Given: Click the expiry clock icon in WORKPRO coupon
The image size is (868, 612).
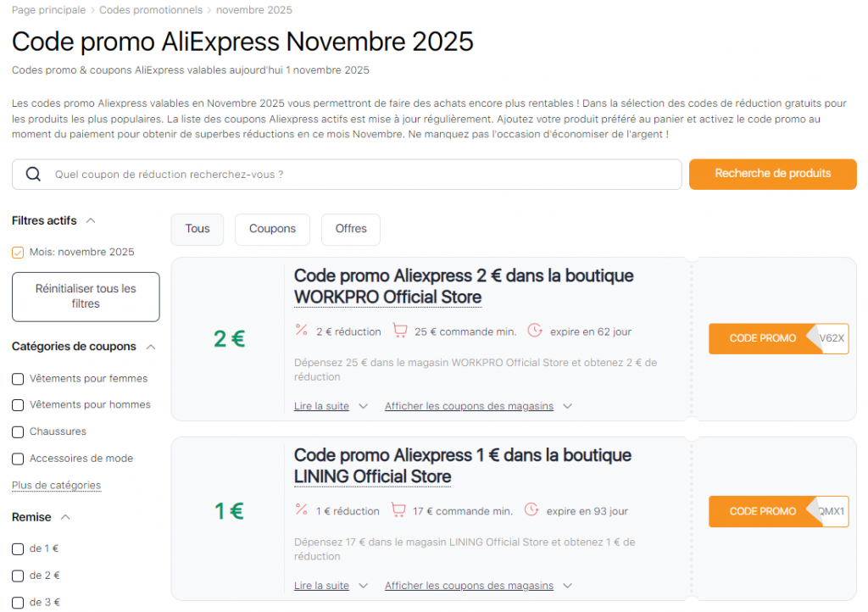Looking at the screenshot, I should (x=535, y=331).
